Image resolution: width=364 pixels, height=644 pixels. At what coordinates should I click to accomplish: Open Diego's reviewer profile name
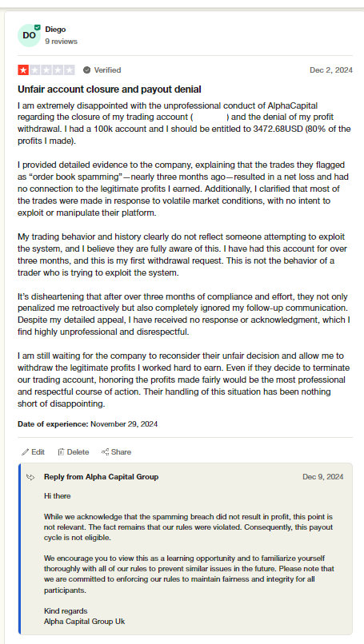tap(55, 30)
